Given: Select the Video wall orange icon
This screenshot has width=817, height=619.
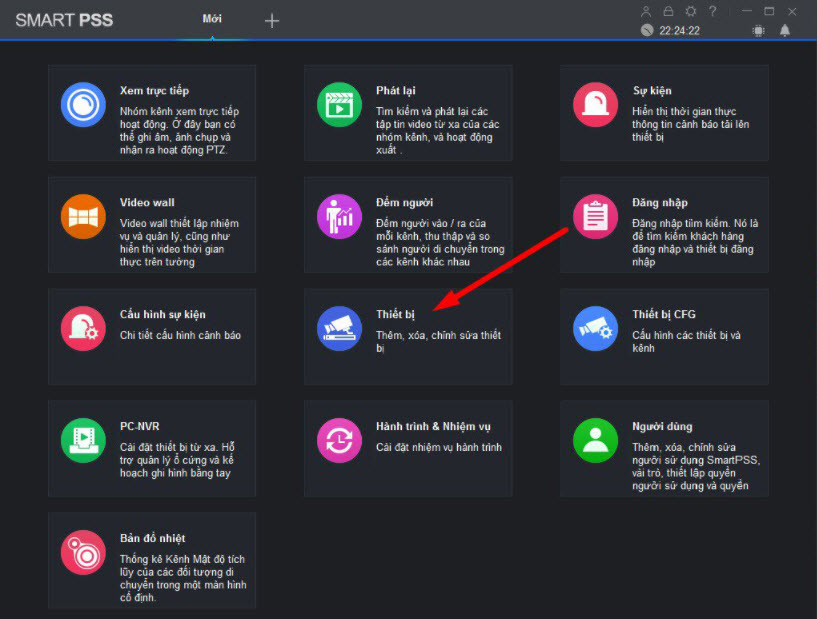Looking at the screenshot, I should coord(83,216).
